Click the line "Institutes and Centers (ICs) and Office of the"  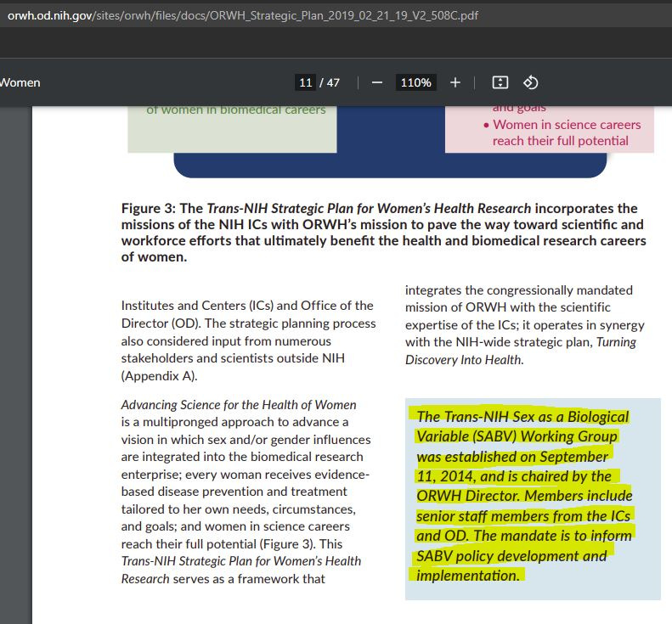point(247,306)
